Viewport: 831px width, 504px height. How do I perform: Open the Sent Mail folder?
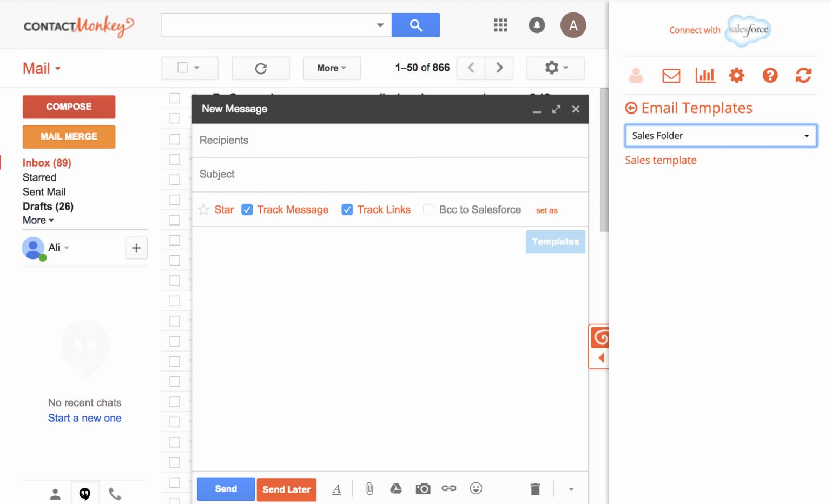point(44,192)
